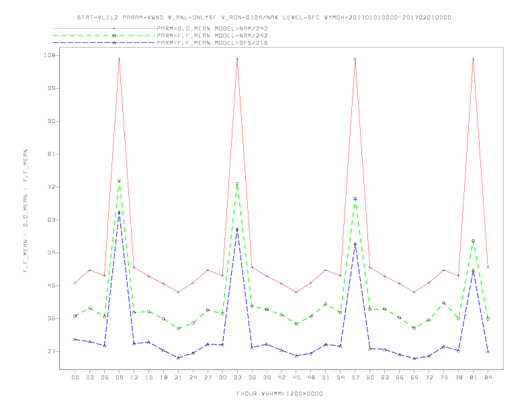Click y-axis tick label 63

[52, 220]
